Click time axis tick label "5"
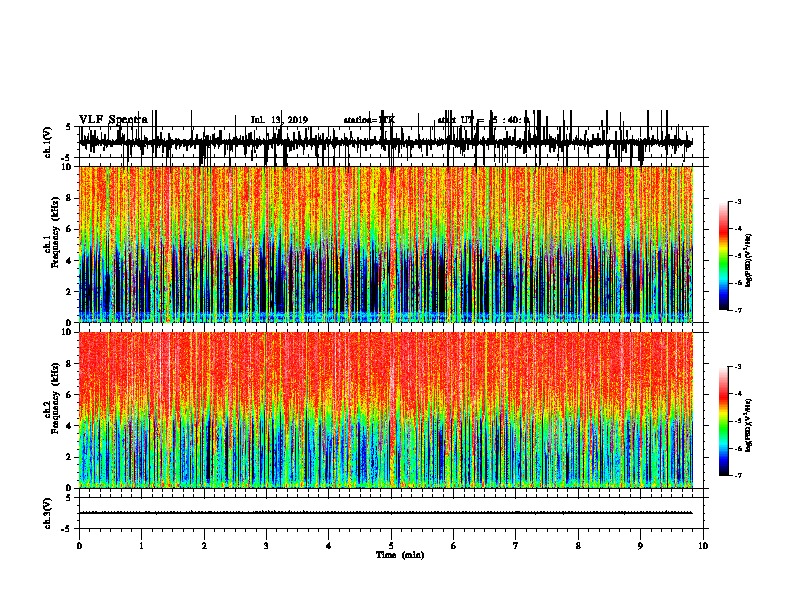This screenshot has width=792, height=612. (391, 546)
